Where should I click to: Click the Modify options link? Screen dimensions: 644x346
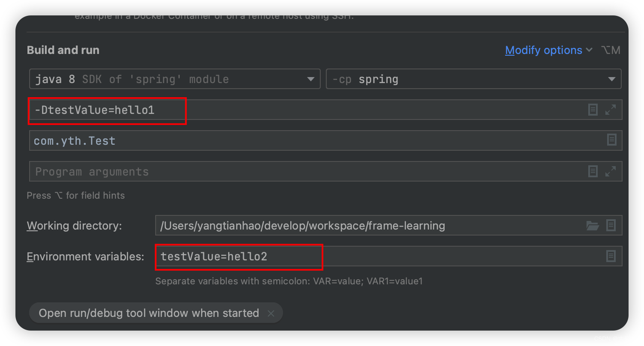[543, 50]
